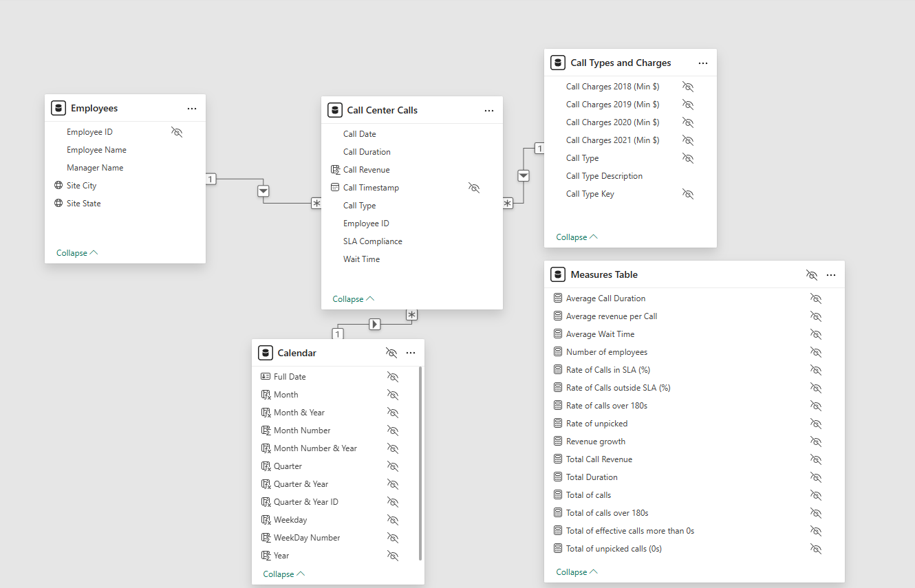The image size is (915, 588).
Task: Click the relationship arrow between Employees and Calls
Action: 263,190
